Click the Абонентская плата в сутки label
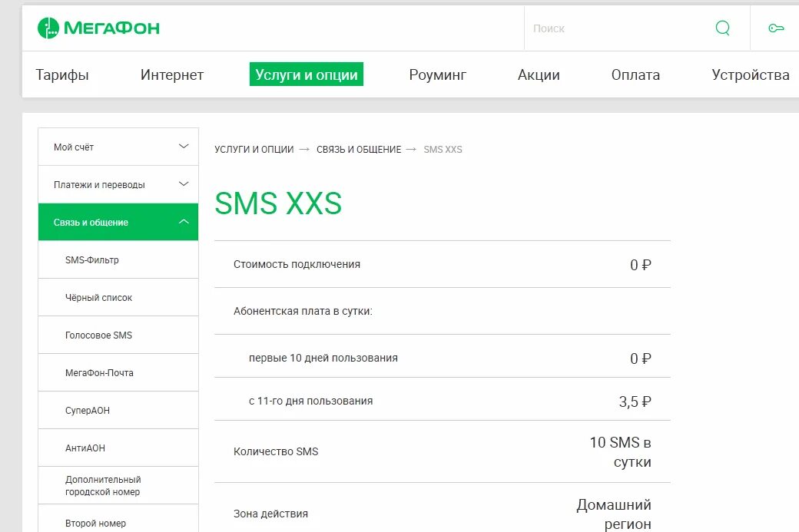This screenshot has height=532, width=799. (303, 311)
